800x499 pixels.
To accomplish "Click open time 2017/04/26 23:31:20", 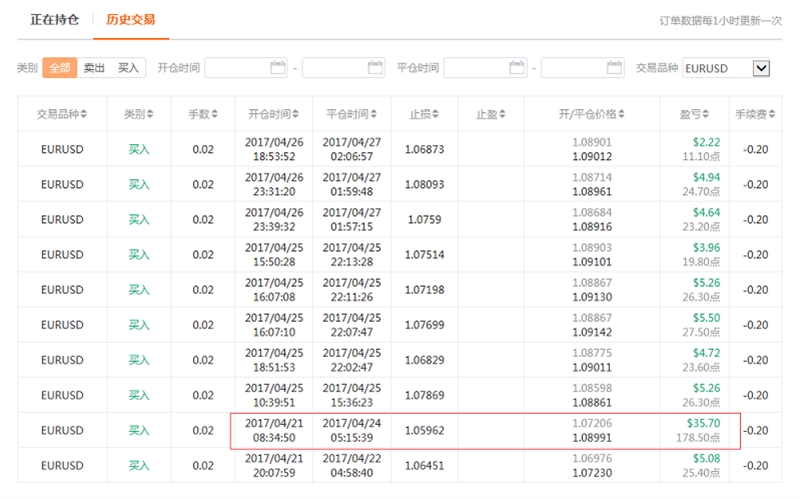I will click(274, 185).
